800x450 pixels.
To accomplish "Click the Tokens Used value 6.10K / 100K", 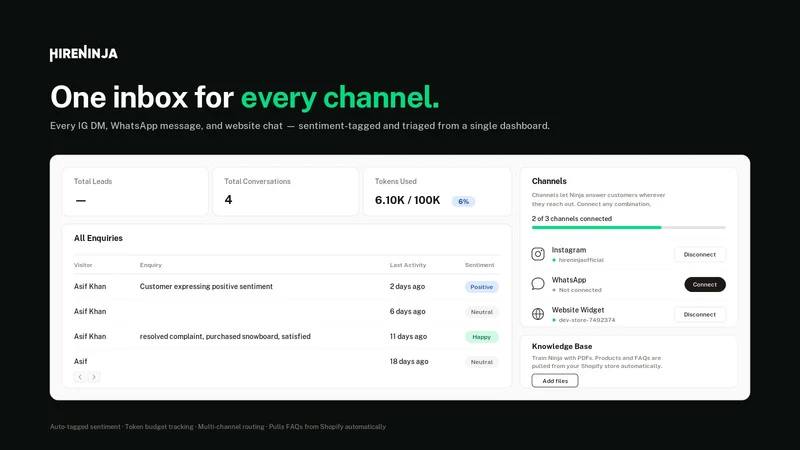I will click(407, 200).
